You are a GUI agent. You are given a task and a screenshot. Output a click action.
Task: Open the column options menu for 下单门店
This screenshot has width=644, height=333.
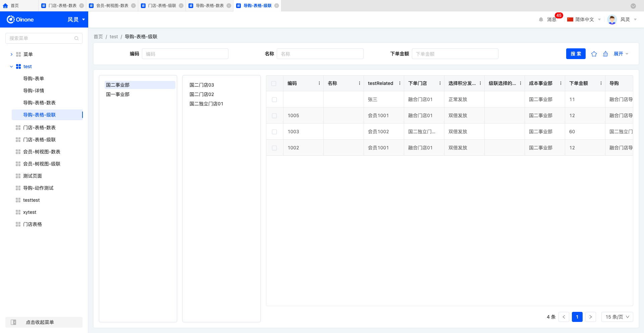440,83
